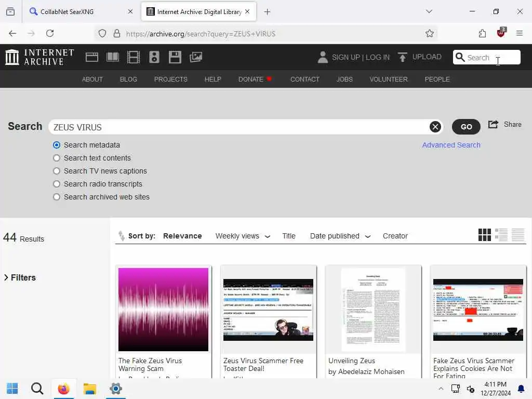Clear the ZEUS VIRUS search query
The image size is (532, 399).
pos(435,127)
